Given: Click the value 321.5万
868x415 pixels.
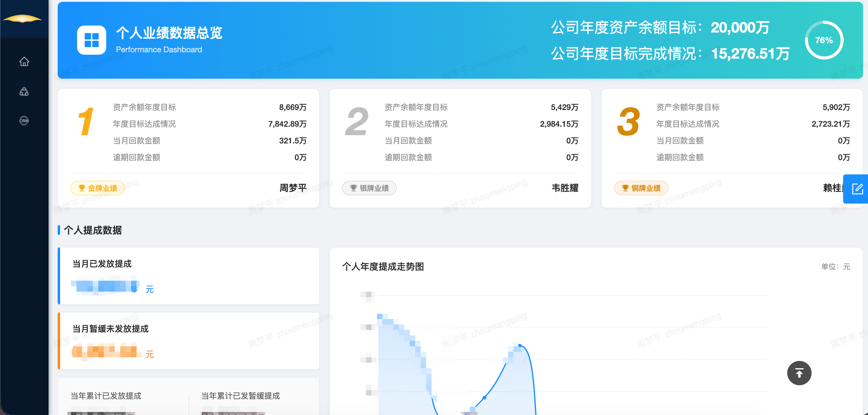Looking at the screenshot, I should pyautogui.click(x=293, y=141).
